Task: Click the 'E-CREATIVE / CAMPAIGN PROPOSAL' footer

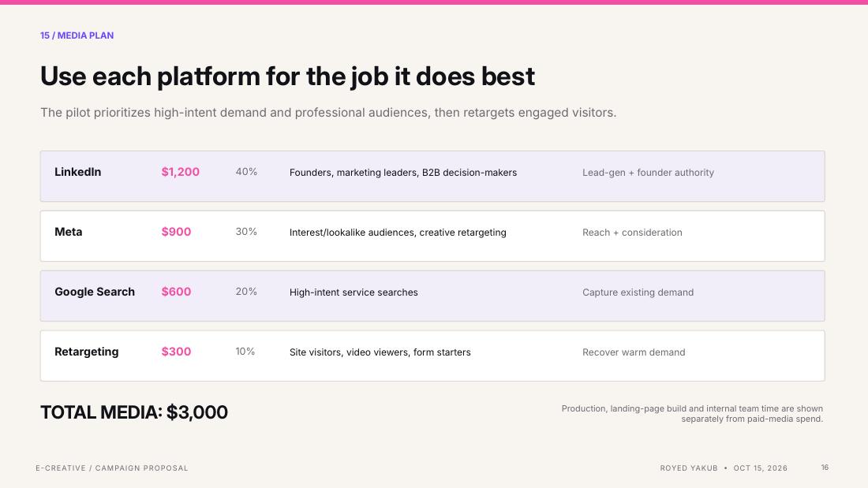Action: point(112,468)
